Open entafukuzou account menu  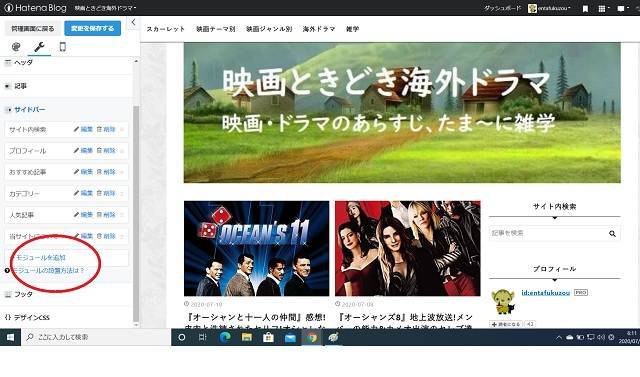pyautogui.click(x=549, y=8)
